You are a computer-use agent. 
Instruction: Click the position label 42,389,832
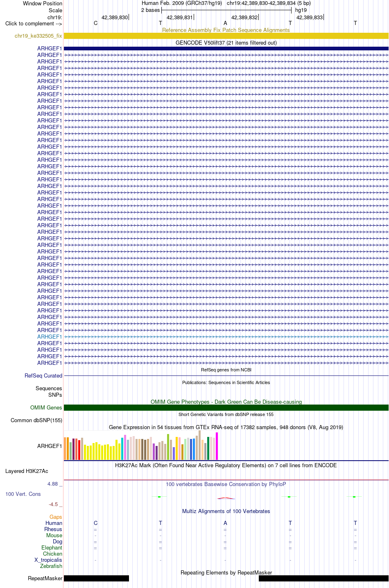(x=244, y=17)
